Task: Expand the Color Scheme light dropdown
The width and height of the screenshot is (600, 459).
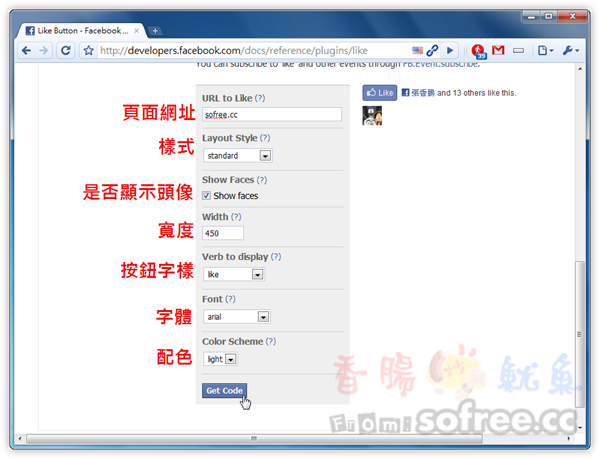Action: (220, 359)
